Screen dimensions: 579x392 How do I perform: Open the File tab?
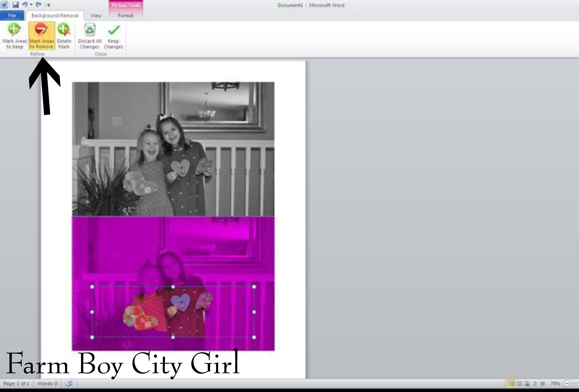12,16
